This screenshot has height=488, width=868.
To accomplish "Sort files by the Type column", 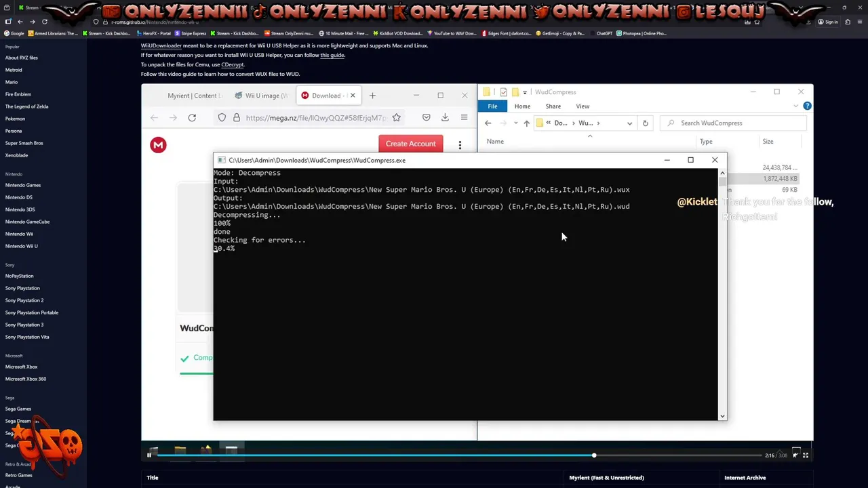I will (x=706, y=142).
